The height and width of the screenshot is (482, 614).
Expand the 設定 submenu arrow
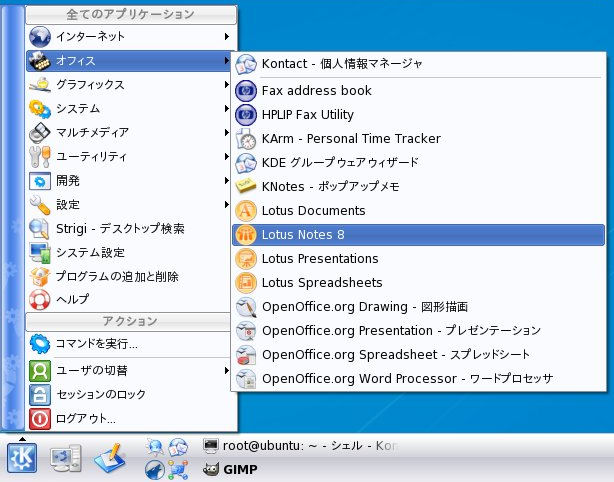[x=226, y=204]
